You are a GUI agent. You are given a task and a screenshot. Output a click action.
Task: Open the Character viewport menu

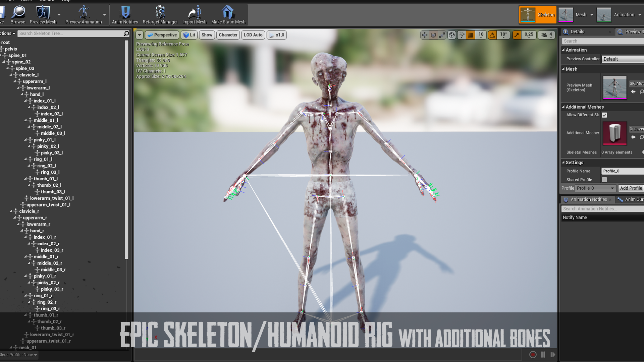tap(228, 35)
